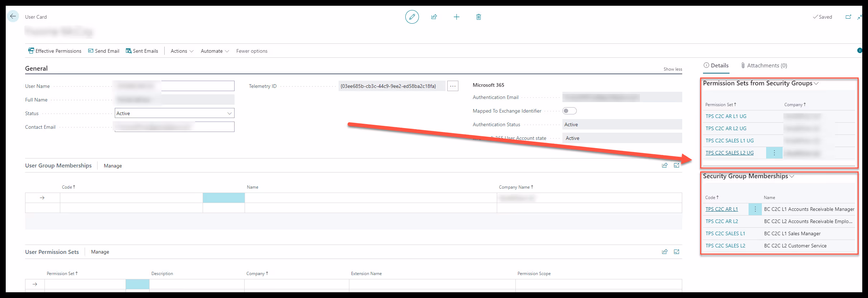Click Show less in General
The image size is (868, 298).
pyautogui.click(x=673, y=69)
